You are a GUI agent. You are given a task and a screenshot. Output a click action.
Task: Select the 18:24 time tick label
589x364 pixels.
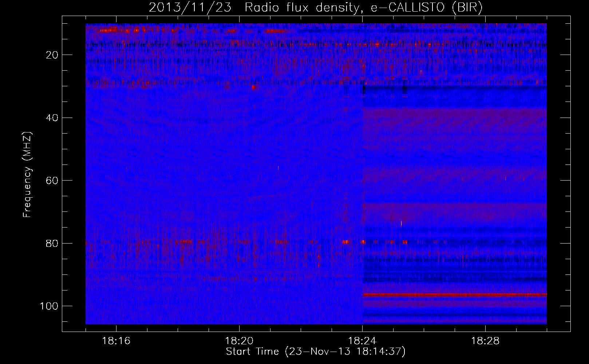click(362, 341)
